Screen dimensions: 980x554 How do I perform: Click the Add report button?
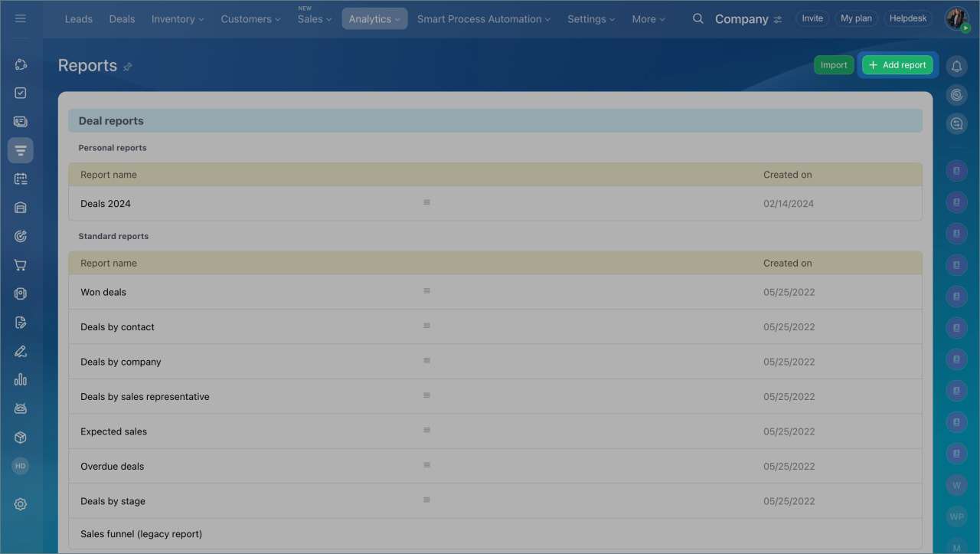pyautogui.click(x=897, y=65)
